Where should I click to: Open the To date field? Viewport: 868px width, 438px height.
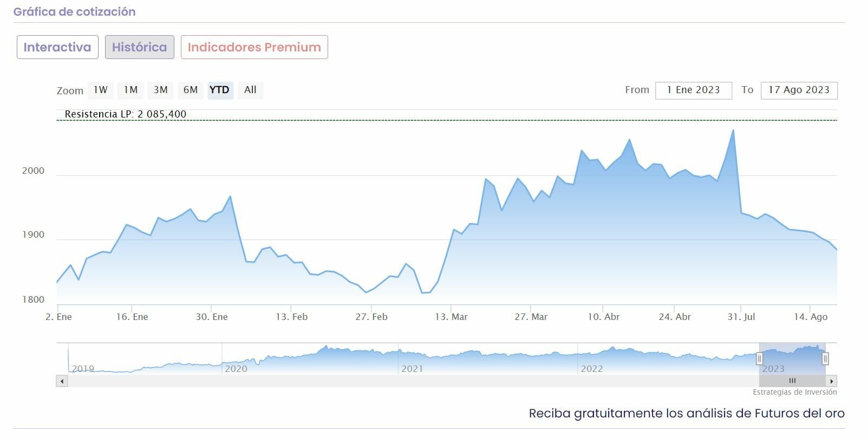pyautogui.click(x=799, y=90)
